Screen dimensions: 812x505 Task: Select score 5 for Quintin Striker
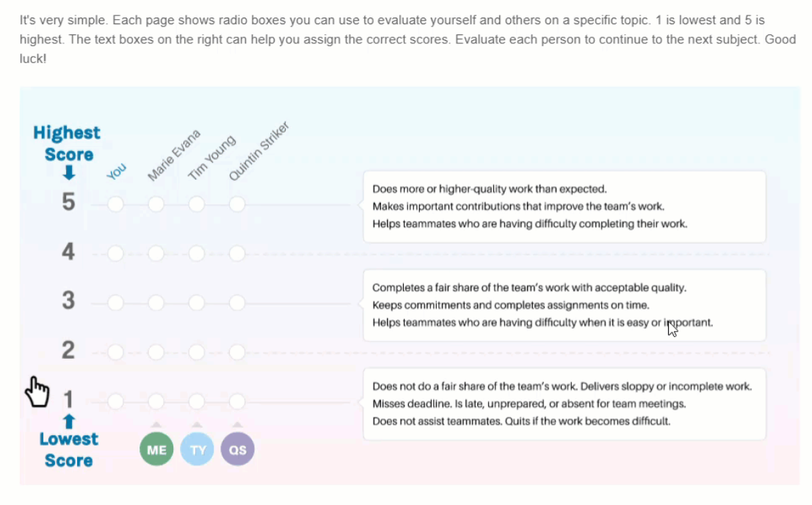tap(236, 204)
